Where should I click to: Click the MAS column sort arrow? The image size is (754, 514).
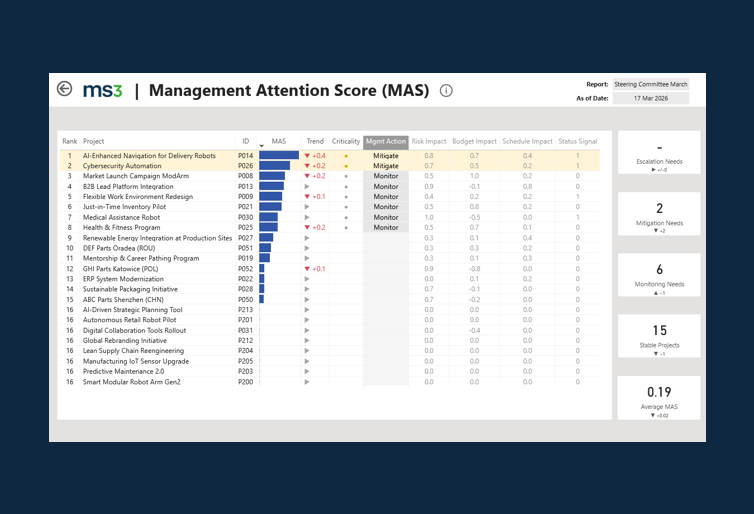(x=262, y=146)
